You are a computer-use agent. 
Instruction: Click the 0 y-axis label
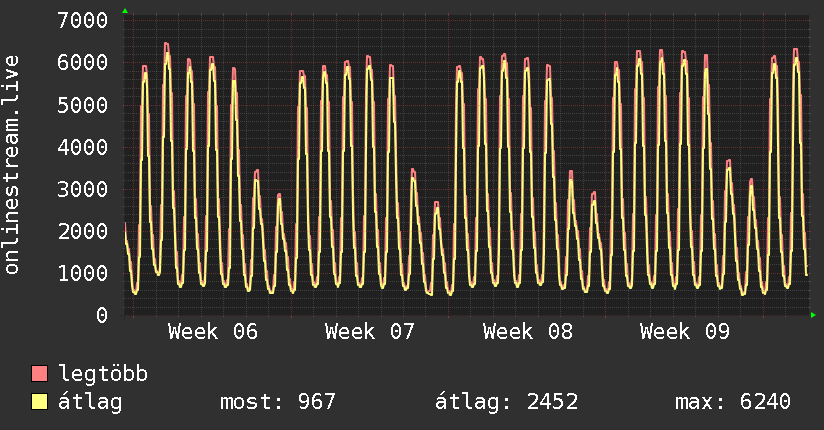[102, 315]
